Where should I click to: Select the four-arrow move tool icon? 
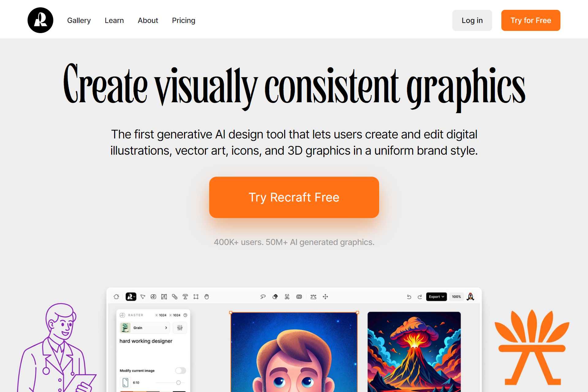pyautogui.click(x=326, y=296)
